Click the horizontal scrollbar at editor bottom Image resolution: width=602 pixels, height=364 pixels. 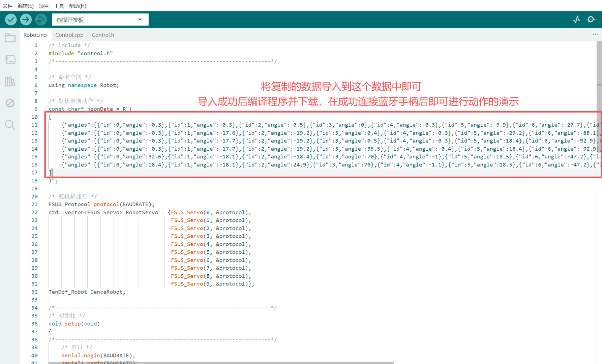click(221, 362)
